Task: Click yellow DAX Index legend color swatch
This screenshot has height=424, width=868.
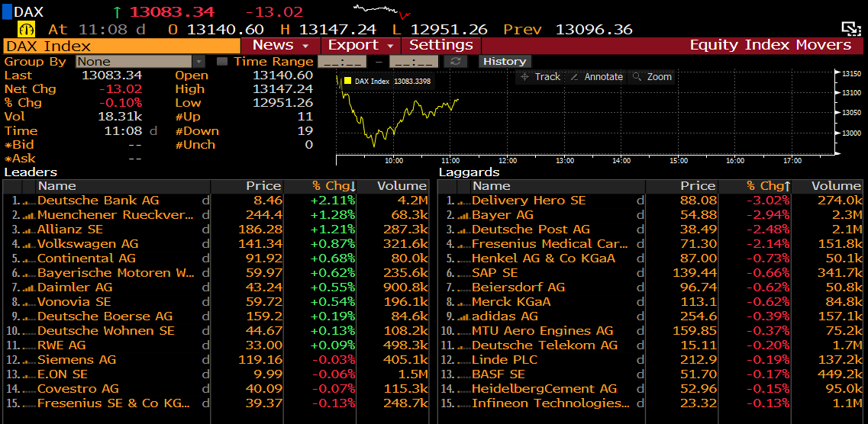Action: point(347,81)
